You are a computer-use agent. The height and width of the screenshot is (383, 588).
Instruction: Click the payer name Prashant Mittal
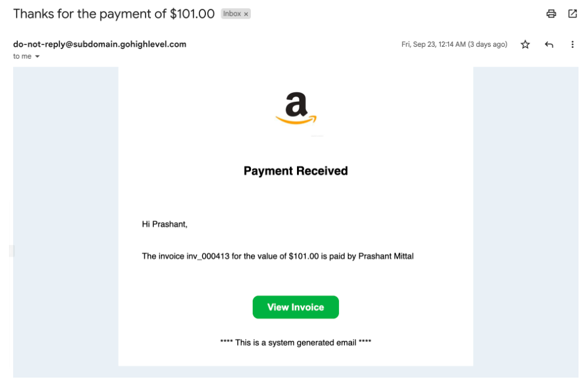pyautogui.click(x=386, y=257)
